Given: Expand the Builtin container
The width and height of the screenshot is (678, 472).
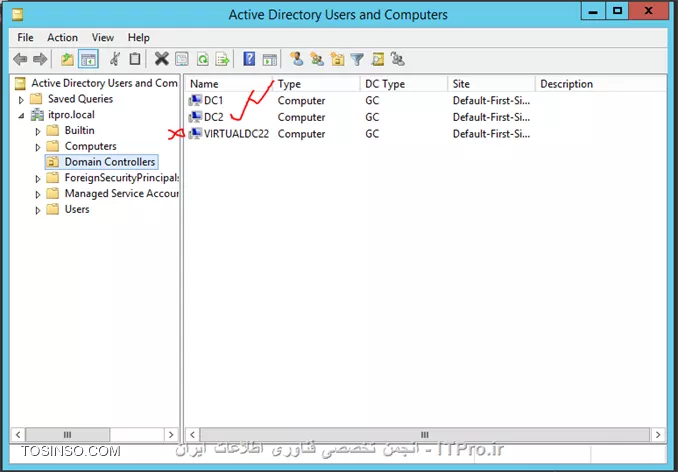Looking at the screenshot, I should click(x=38, y=131).
